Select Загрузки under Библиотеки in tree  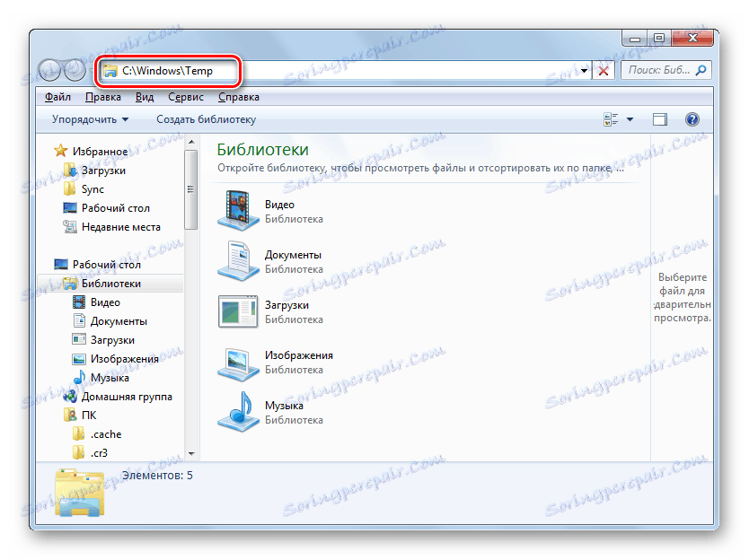click(x=112, y=340)
